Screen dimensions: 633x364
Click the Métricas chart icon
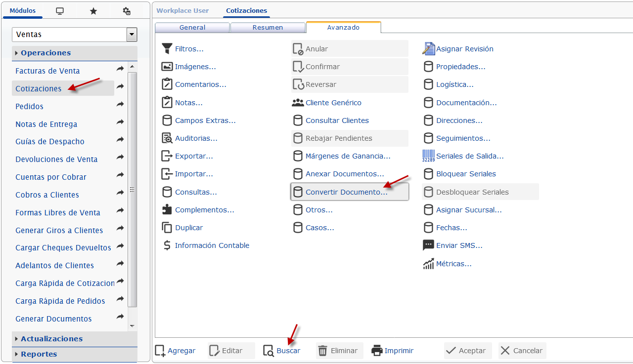428,264
